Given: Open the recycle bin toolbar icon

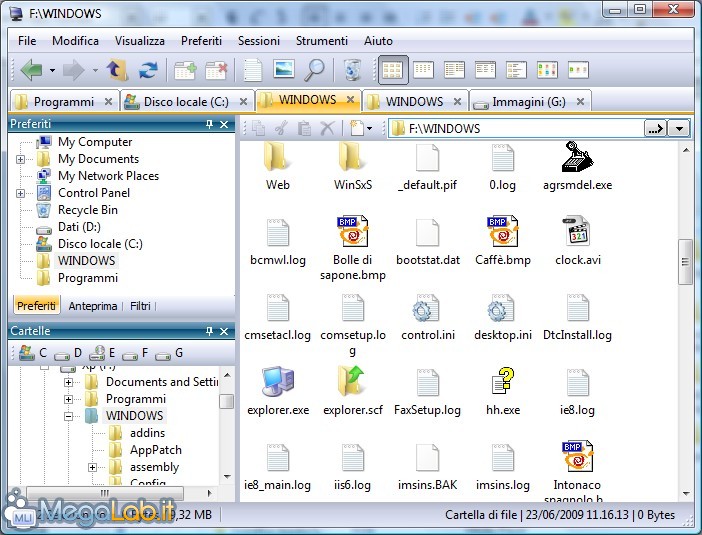Looking at the screenshot, I should (353, 70).
